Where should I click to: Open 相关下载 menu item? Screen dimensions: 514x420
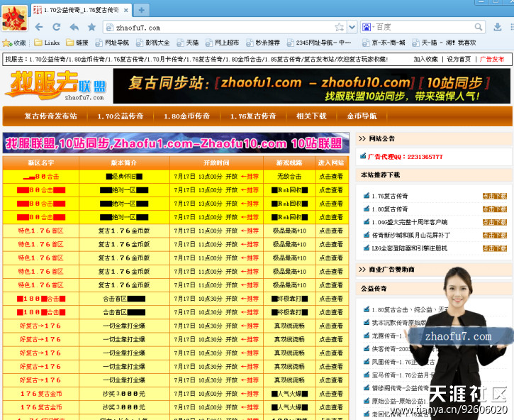pos(311,116)
